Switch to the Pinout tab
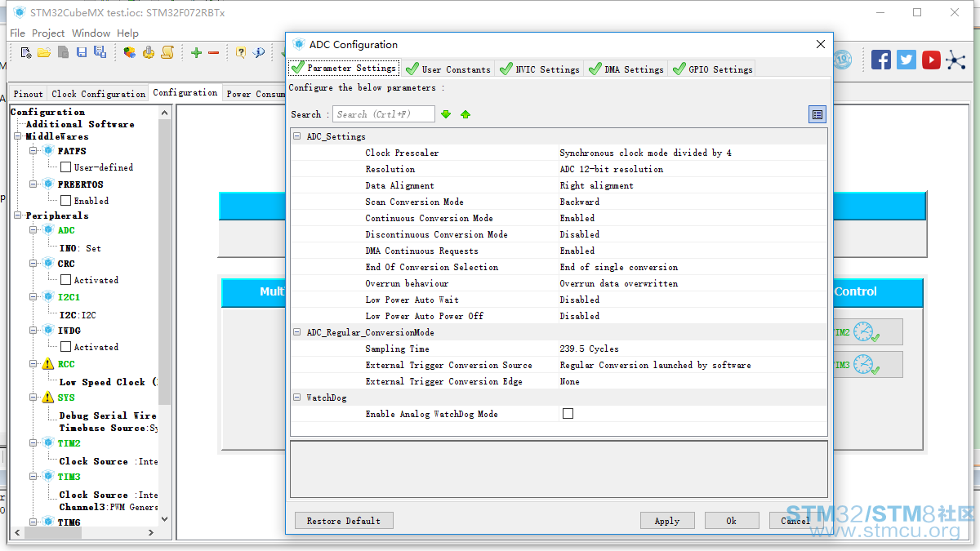 (x=29, y=94)
